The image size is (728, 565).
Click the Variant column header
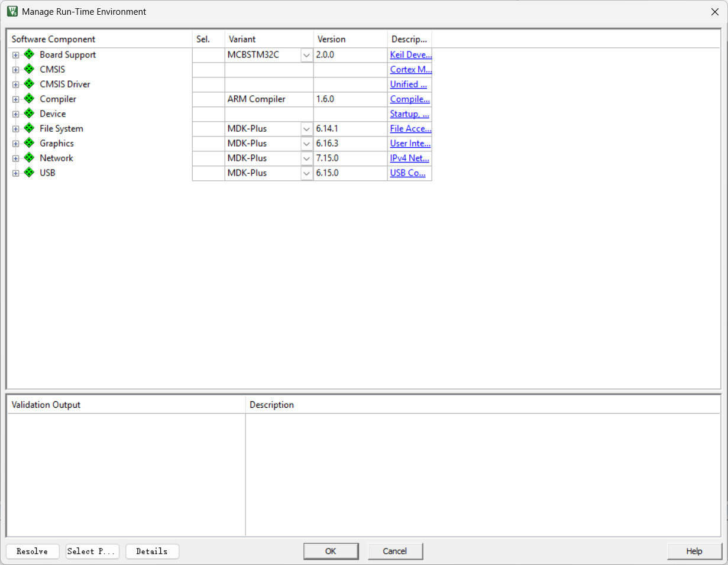click(x=269, y=39)
